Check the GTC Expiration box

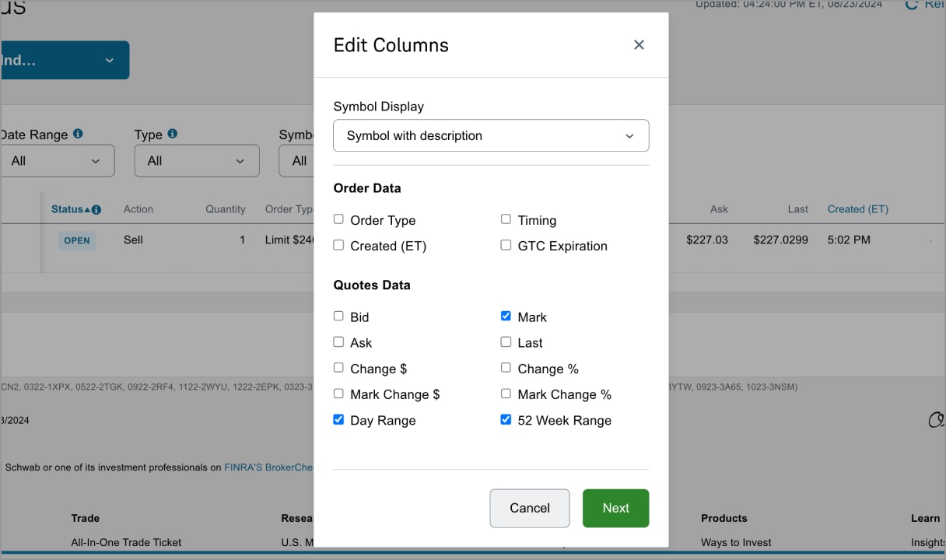coord(506,245)
